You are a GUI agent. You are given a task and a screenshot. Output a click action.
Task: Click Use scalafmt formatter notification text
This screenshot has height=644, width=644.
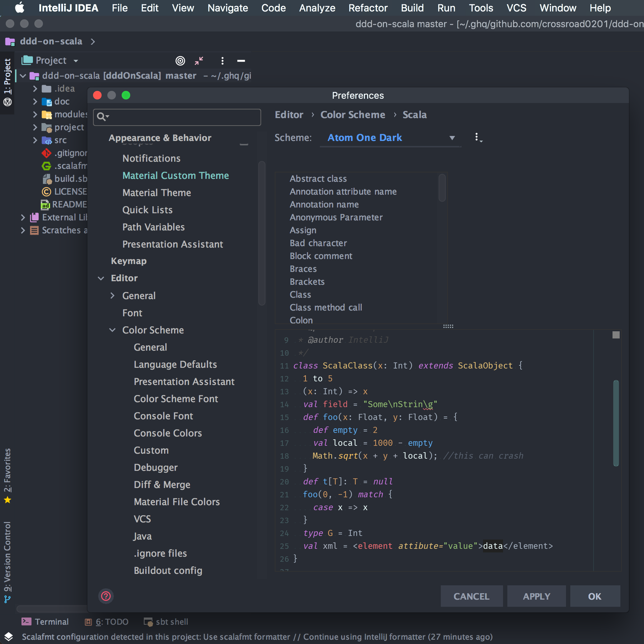coord(247,637)
